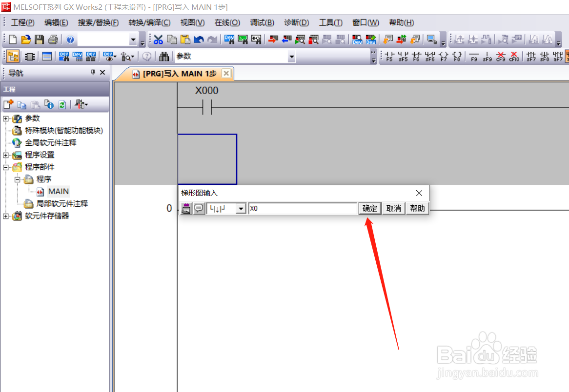Insert application instruction F8
The image size is (569, 392).
pos(457,56)
